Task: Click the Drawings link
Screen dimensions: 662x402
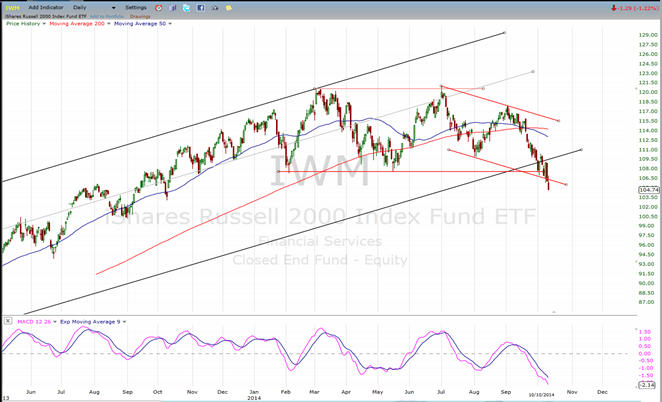Action: click(x=140, y=16)
